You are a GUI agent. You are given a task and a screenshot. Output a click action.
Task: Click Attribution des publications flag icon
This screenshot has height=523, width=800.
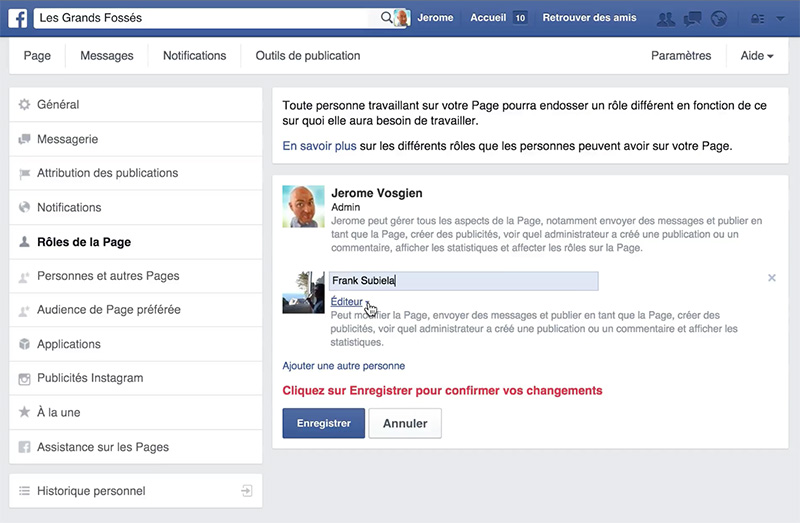click(24, 173)
